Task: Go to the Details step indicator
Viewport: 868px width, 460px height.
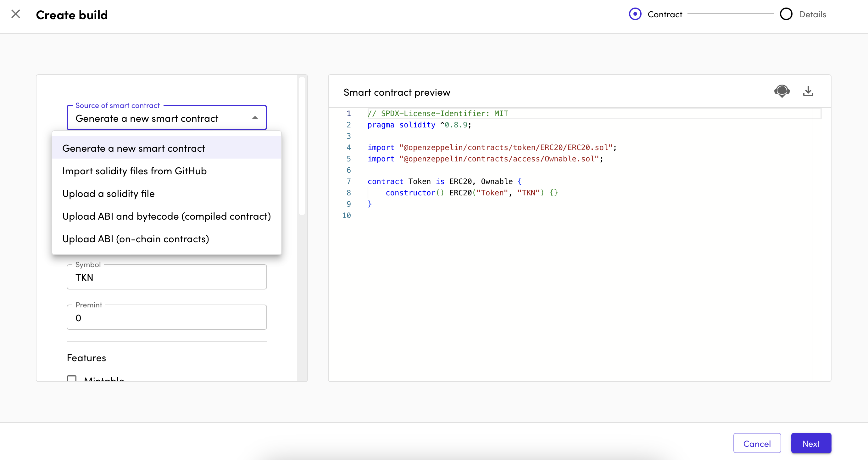Action: pos(803,14)
